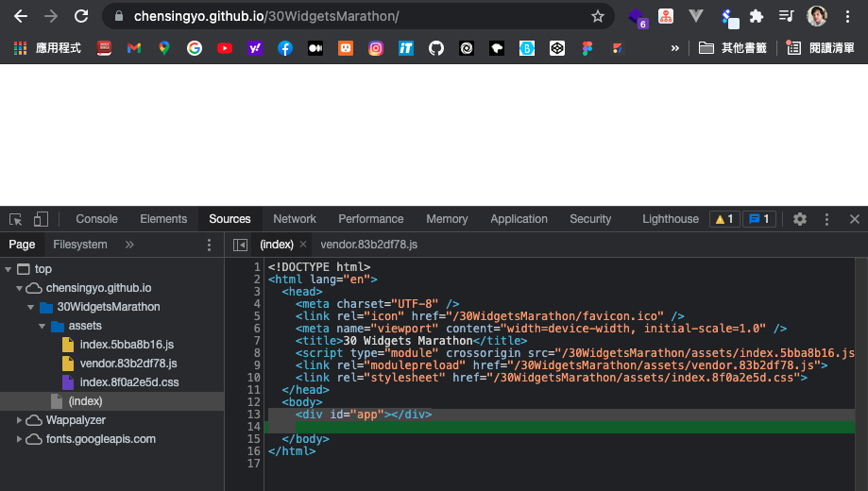Open the Medium bookmark
The height and width of the screenshot is (491, 868).
coord(315,48)
